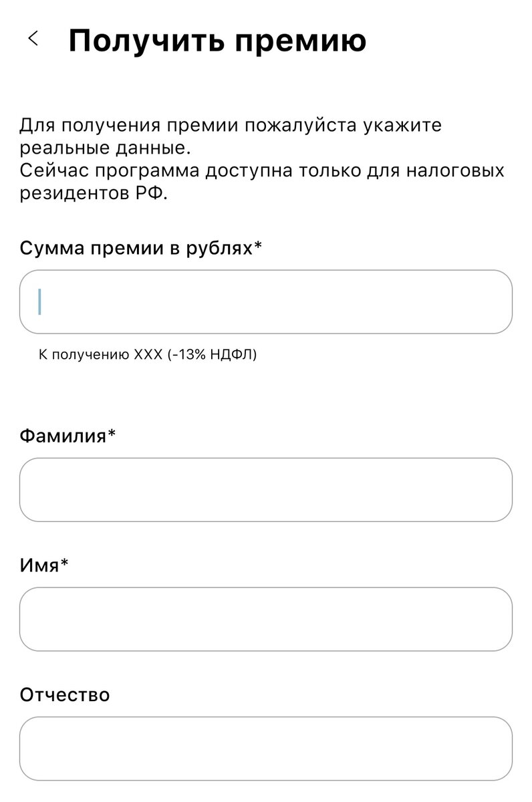Select the 'Сумма премии в рублях' input field
The width and height of the screenshot is (532, 802).
(266, 301)
